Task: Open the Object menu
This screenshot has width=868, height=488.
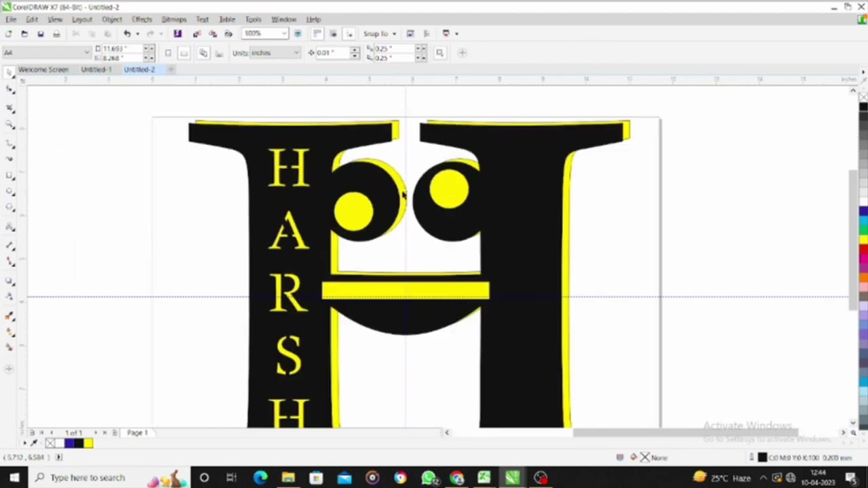Action: pos(112,20)
